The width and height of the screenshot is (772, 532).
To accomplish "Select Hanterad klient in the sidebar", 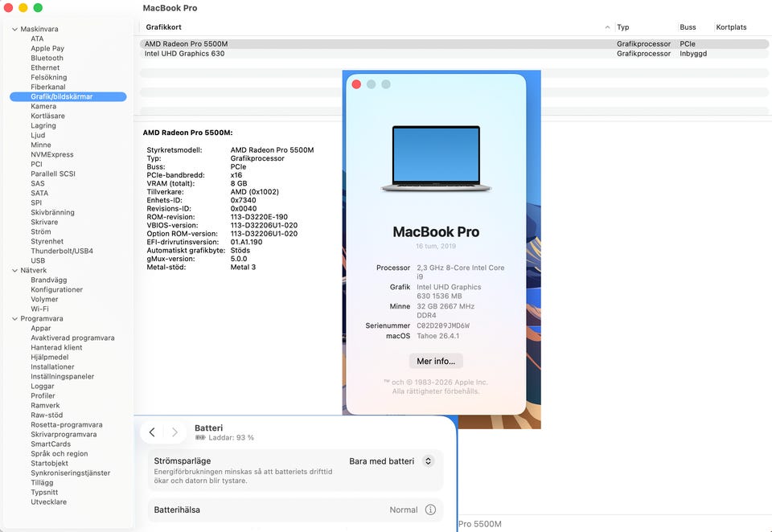I will 56,347.
